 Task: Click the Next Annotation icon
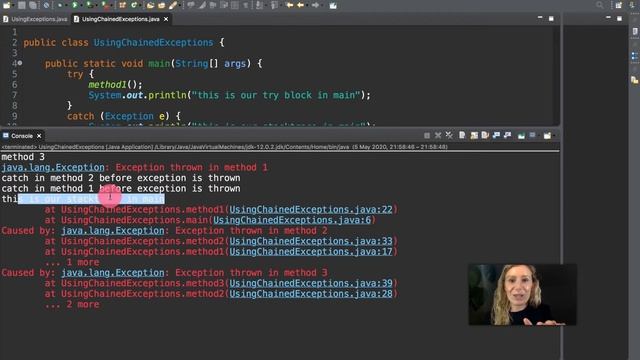pyautogui.click(x=259, y=5)
